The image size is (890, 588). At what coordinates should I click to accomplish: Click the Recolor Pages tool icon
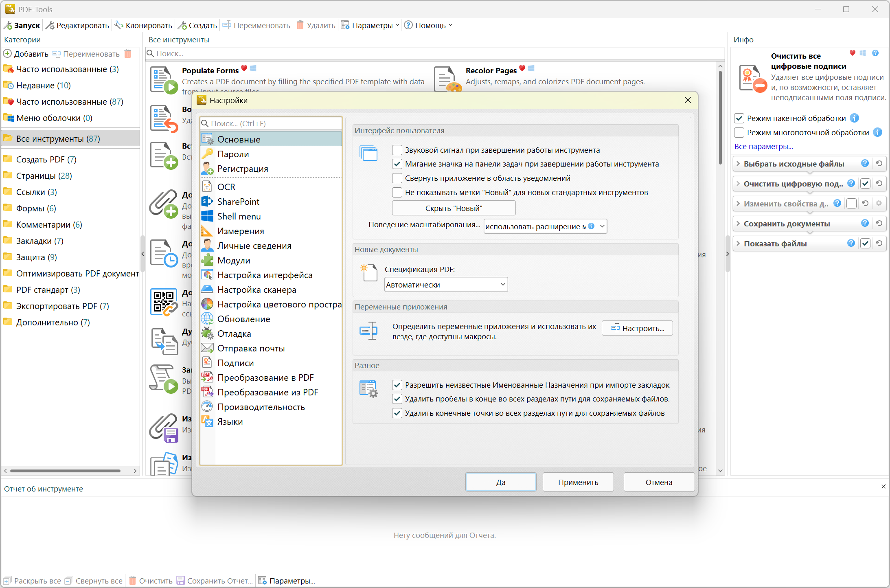coord(447,79)
